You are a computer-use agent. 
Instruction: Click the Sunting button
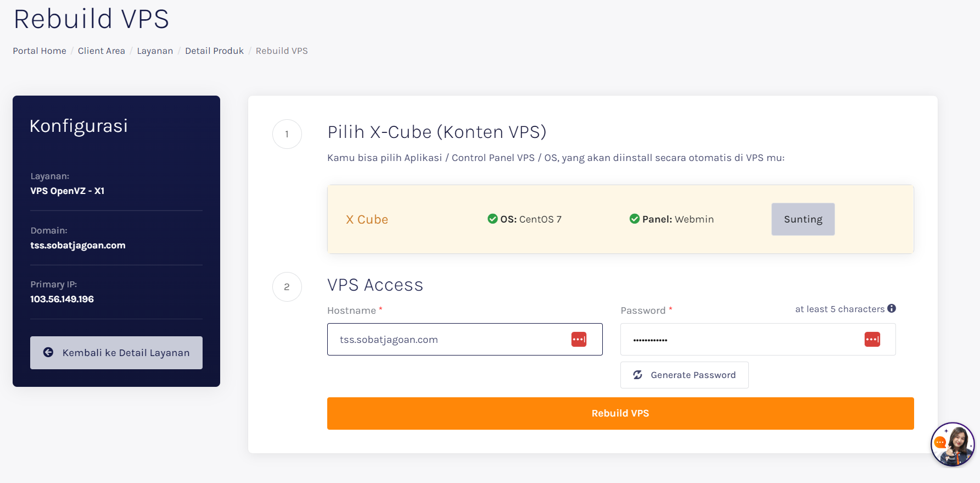tap(803, 219)
